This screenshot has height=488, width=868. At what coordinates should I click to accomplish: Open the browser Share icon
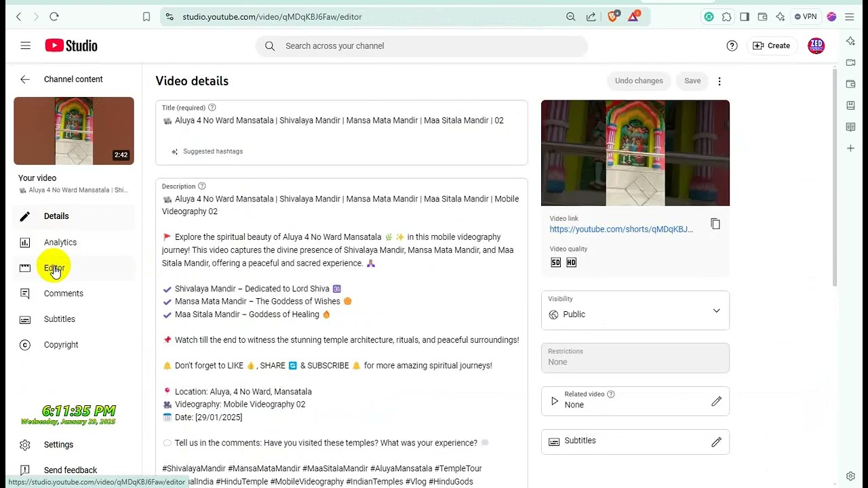[x=591, y=16]
